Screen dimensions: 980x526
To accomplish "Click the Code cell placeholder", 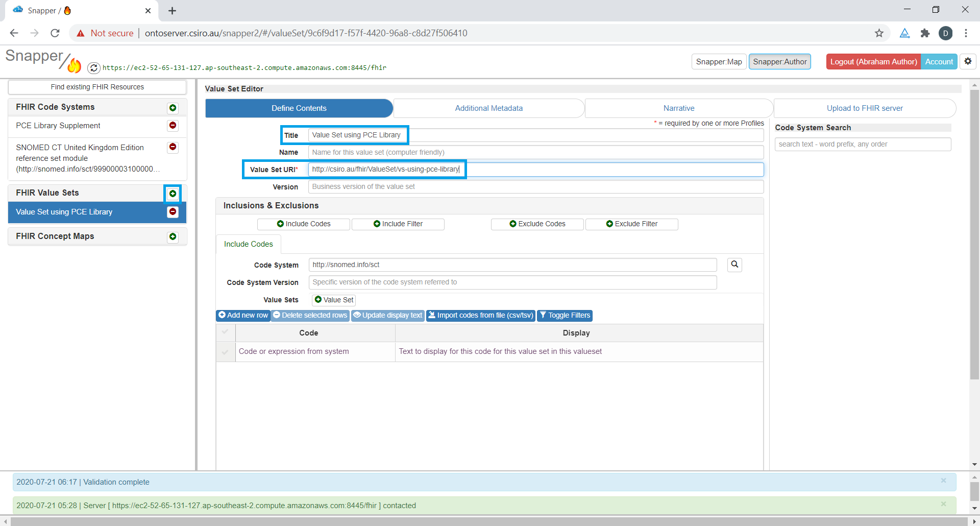I will (x=315, y=351).
